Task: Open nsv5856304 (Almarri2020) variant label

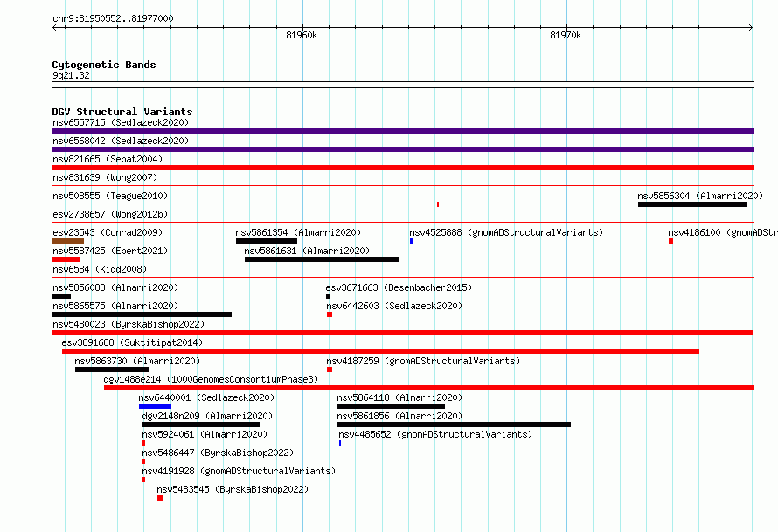Action: pyautogui.click(x=700, y=196)
